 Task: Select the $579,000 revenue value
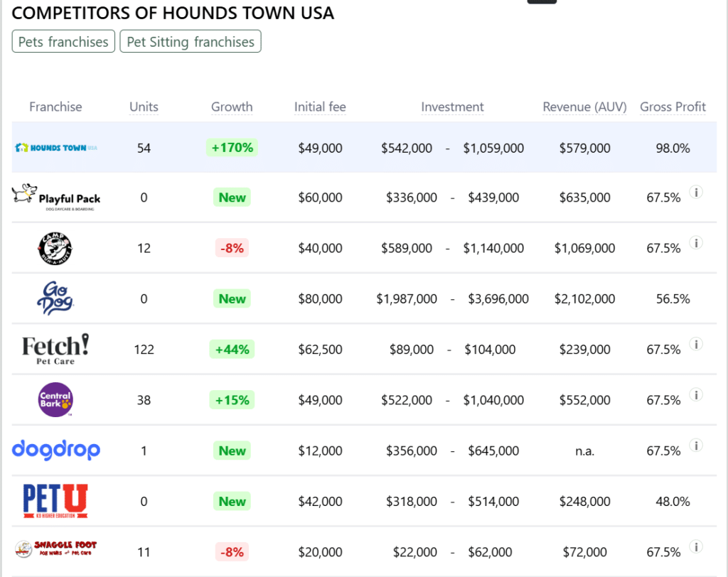(x=584, y=148)
